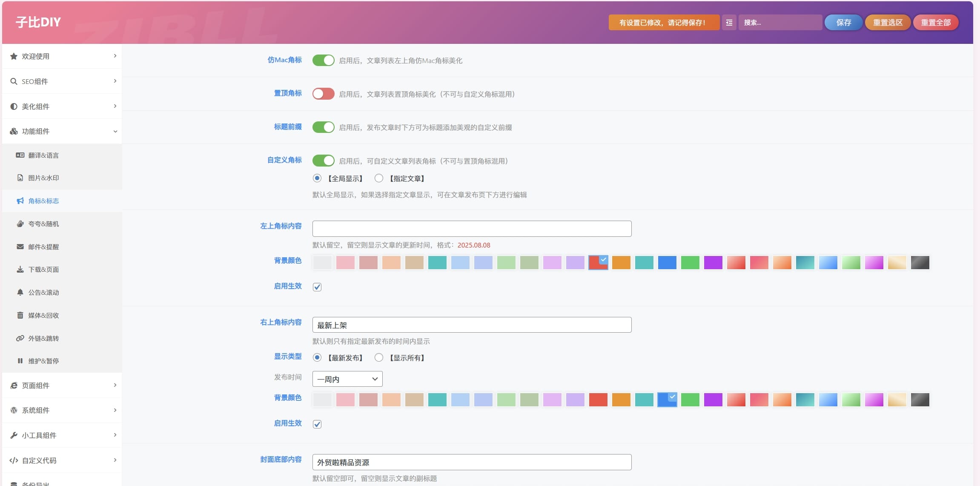Open the 图片&水印 submenu item
980x486 pixels.
(43, 178)
